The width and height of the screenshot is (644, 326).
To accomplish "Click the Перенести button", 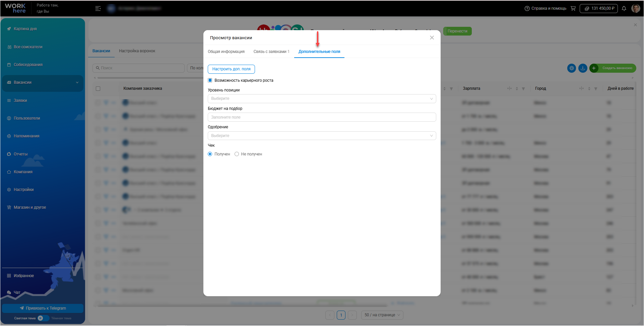I will click(457, 31).
